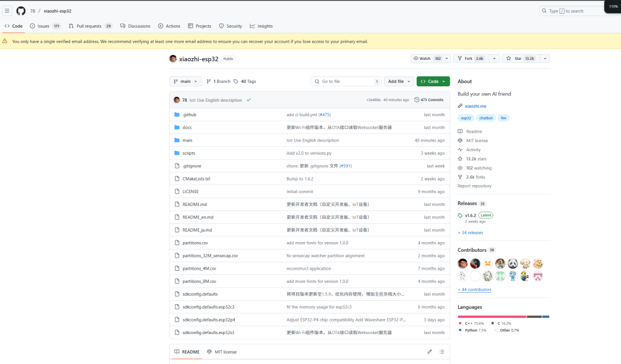Switch to the Code tab
621x364 pixels.
click(x=14, y=26)
